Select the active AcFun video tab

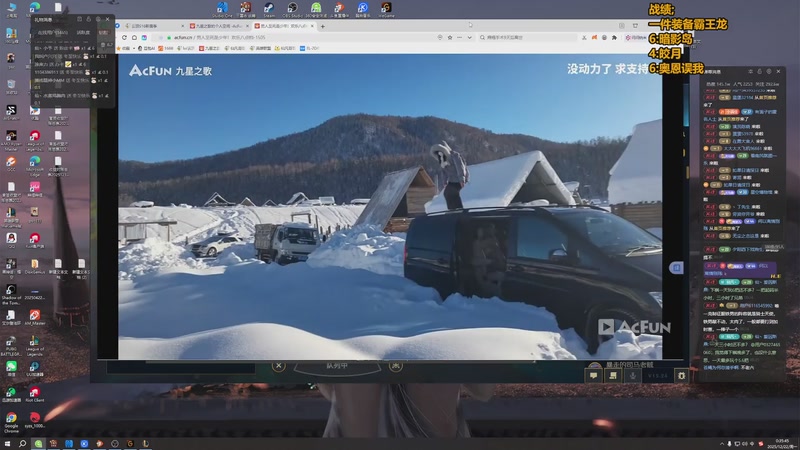click(x=284, y=26)
